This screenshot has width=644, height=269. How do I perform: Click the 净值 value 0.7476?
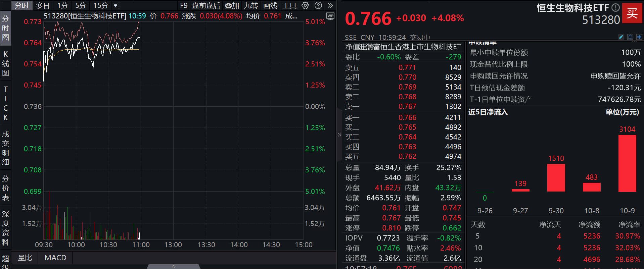(x=388, y=248)
